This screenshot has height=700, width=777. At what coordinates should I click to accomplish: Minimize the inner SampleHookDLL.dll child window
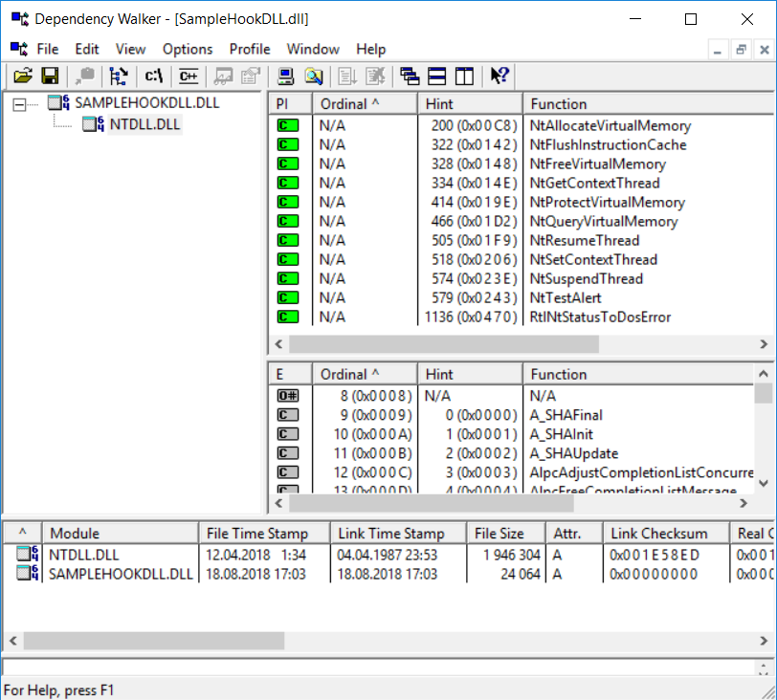coord(717,50)
